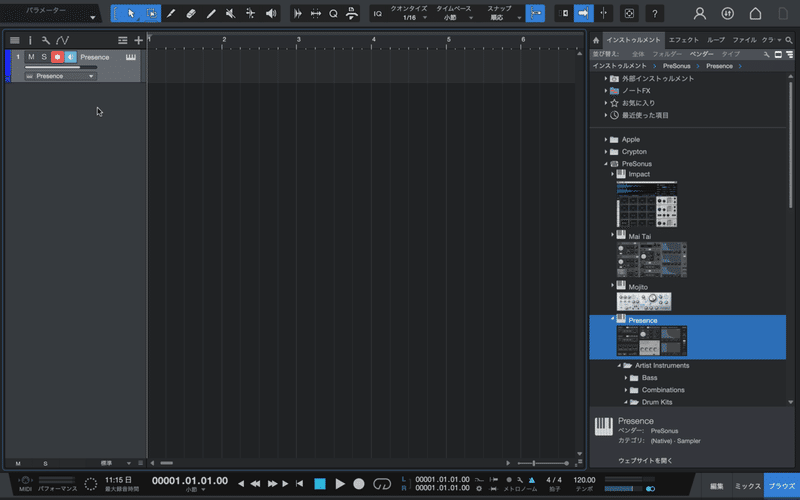Viewport: 800px width, 500px height.
Task: Adjust the Presence track volume fader
Action: (x=61, y=67)
